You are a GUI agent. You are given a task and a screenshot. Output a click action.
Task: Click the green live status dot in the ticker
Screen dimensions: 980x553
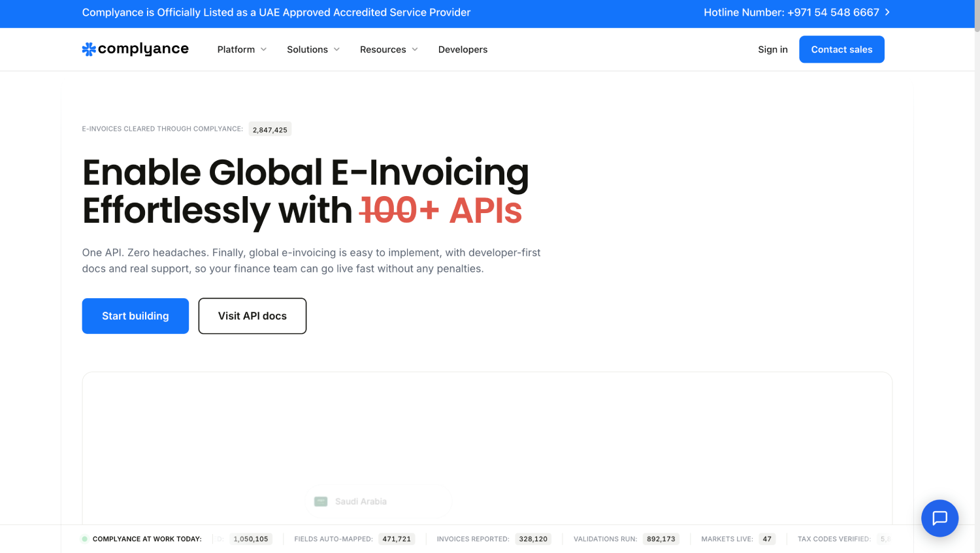85,539
